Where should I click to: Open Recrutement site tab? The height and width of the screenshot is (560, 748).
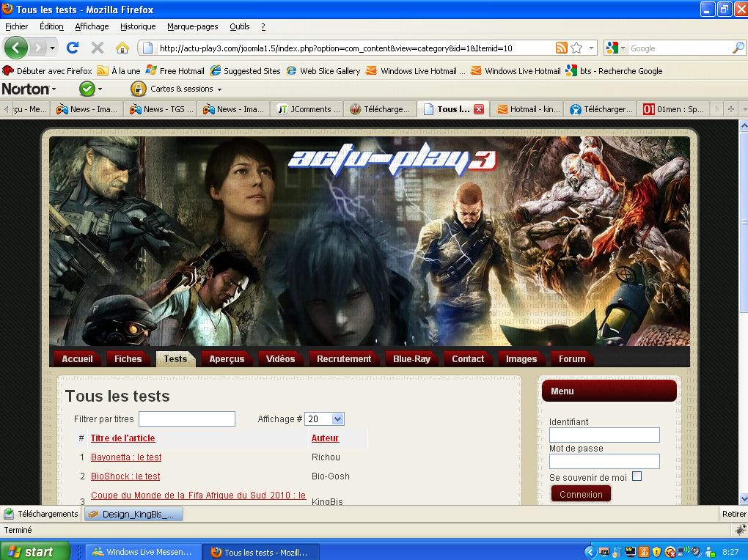[x=344, y=358]
